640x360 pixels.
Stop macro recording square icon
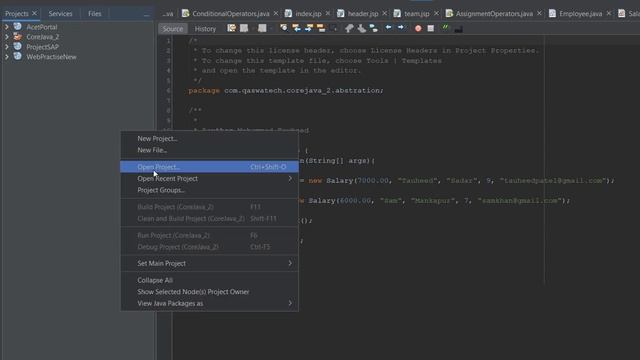[431, 29]
